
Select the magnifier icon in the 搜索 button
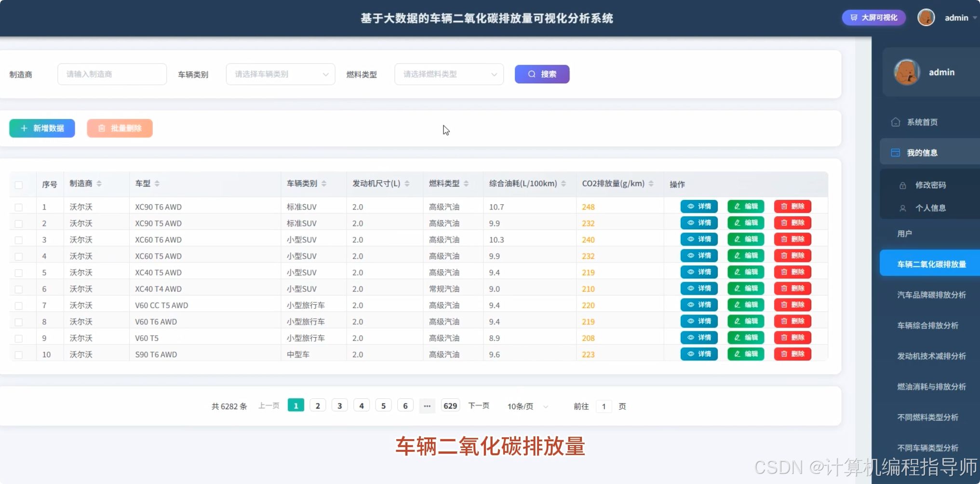531,74
